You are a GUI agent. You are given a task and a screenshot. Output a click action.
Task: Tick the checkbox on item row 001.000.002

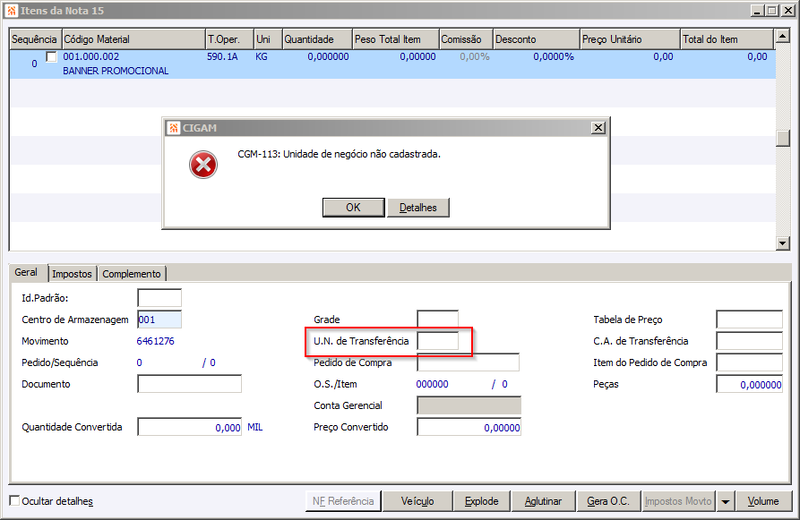pos(51,57)
